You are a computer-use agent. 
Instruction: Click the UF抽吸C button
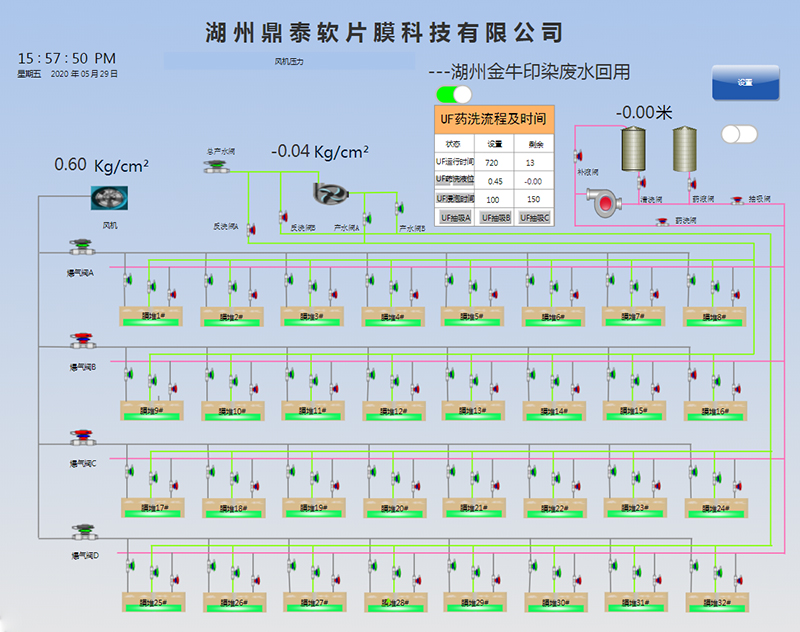(534, 218)
